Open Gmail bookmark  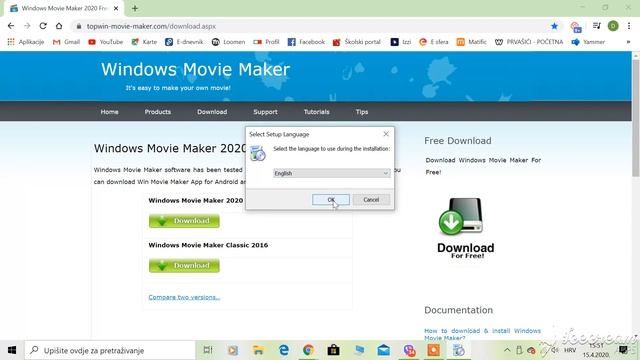tap(66, 42)
